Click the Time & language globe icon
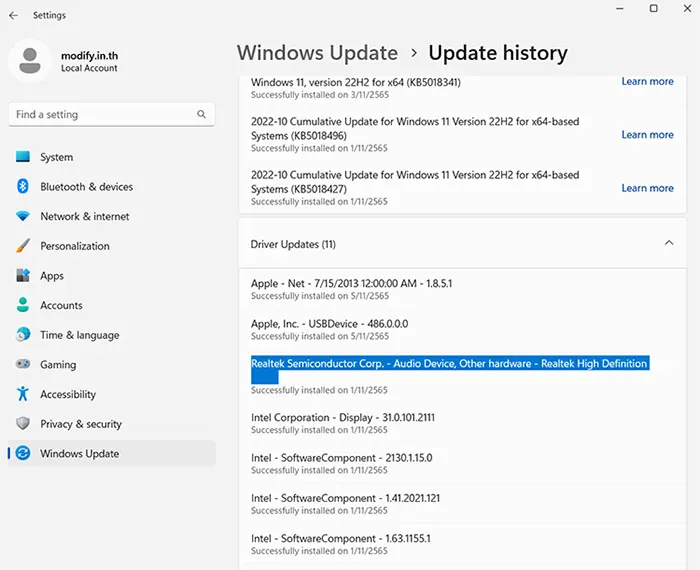700x570 pixels. pyautogui.click(x=23, y=334)
